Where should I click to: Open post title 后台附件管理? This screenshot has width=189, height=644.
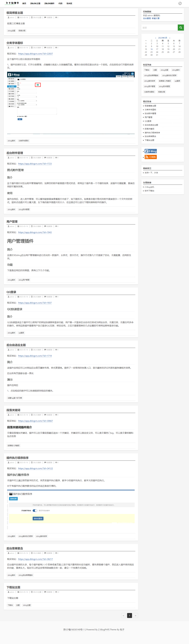(15, 153)
